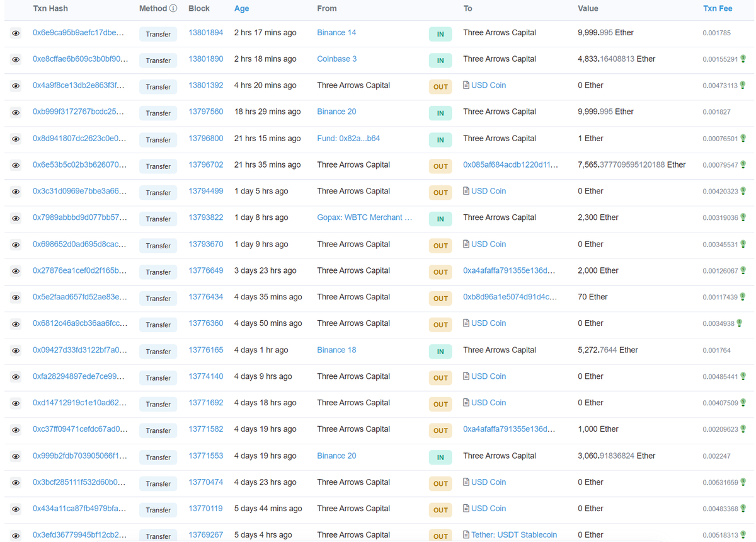
Task: Open Binance 14 address link
Action: [x=336, y=33]
